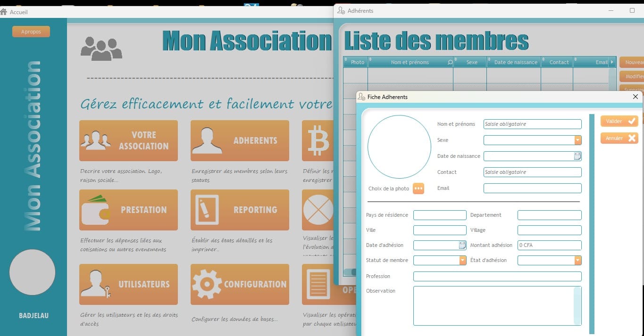Click the Observation text area scrollbar
Screen dimensions: 644x336
(x=577, y=306)
